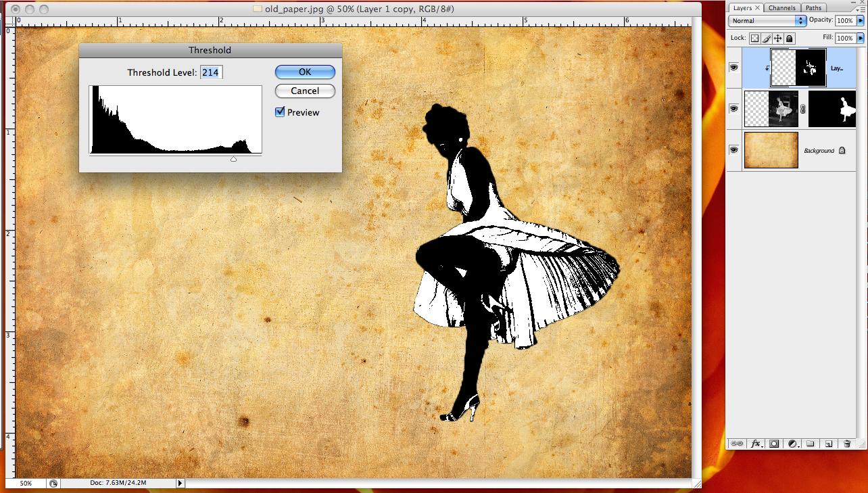Select the Layer 1 copy thumbnail
This screenshot has width=868, height=493.
point(798,68)
